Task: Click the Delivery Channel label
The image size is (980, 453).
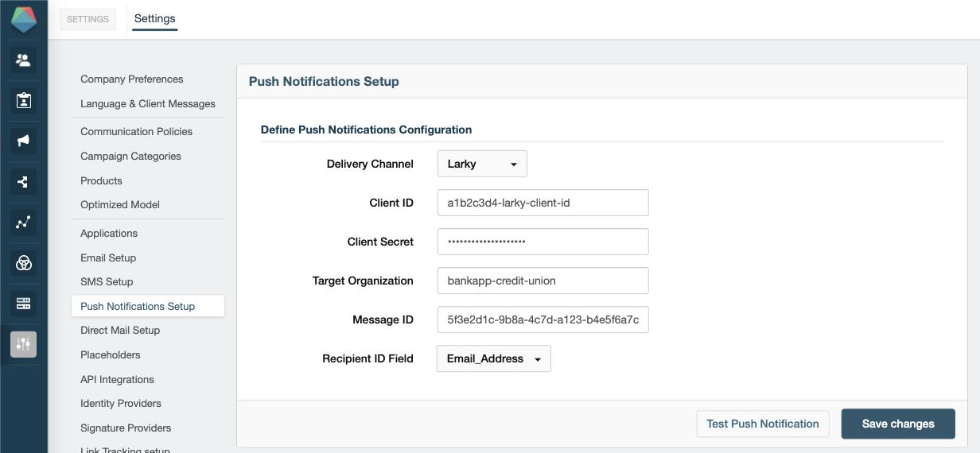Action: [x=370, y=164]
